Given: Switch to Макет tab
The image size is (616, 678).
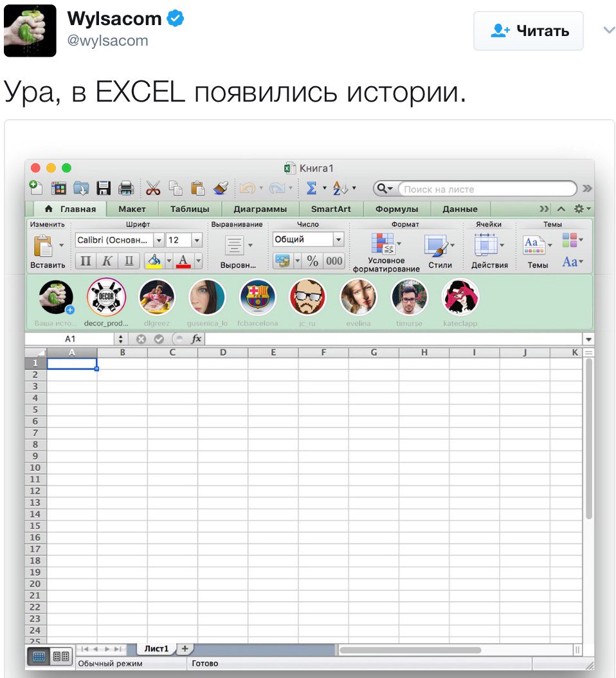Looking at the screenshot, I should pos(132,209).
